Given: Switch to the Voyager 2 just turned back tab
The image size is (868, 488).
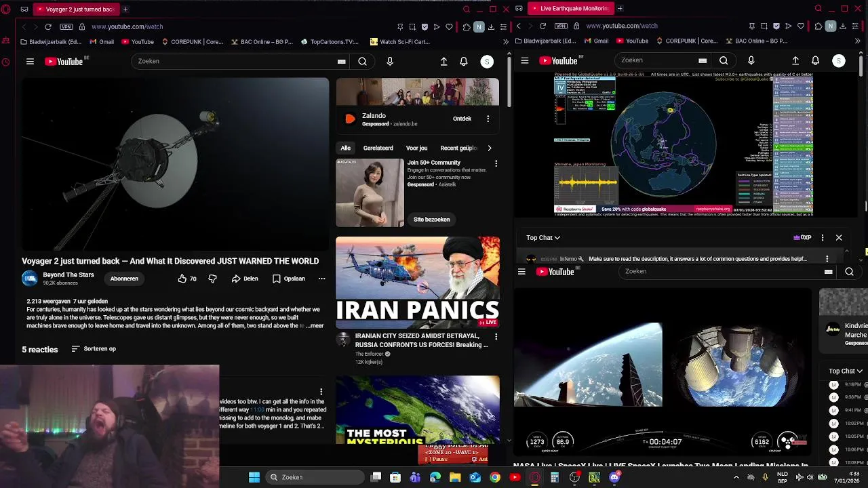Looking at the screenshot, I should tap(75, 9).
